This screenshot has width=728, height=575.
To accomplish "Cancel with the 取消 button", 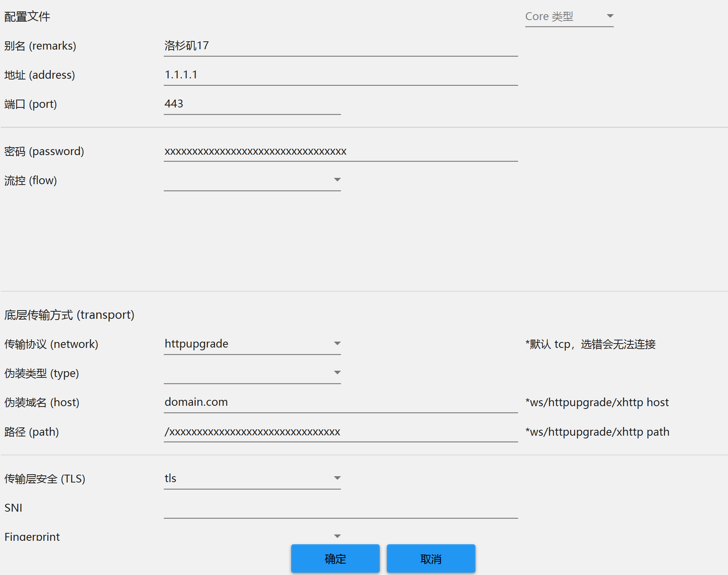I will point(431,559).
